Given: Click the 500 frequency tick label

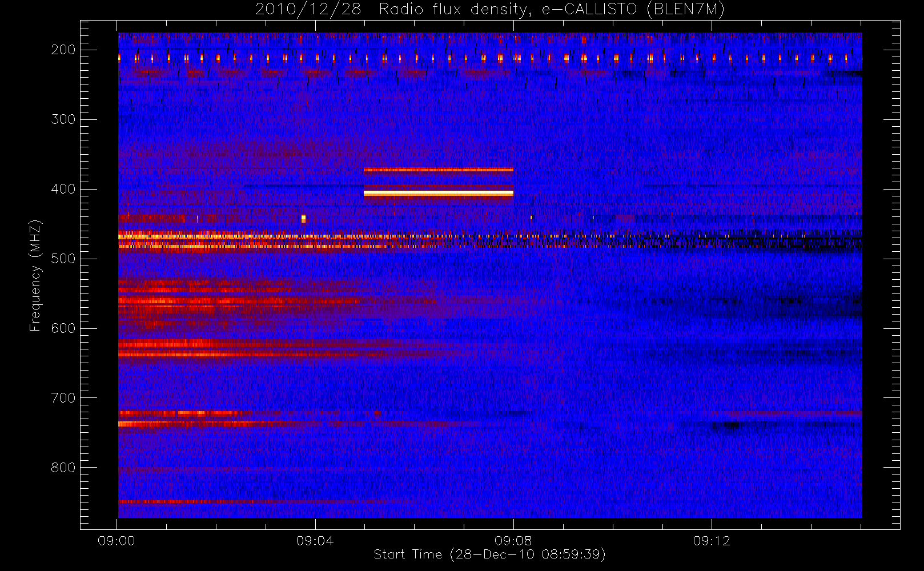Looking at the screenshot, I should pos(63,259).
